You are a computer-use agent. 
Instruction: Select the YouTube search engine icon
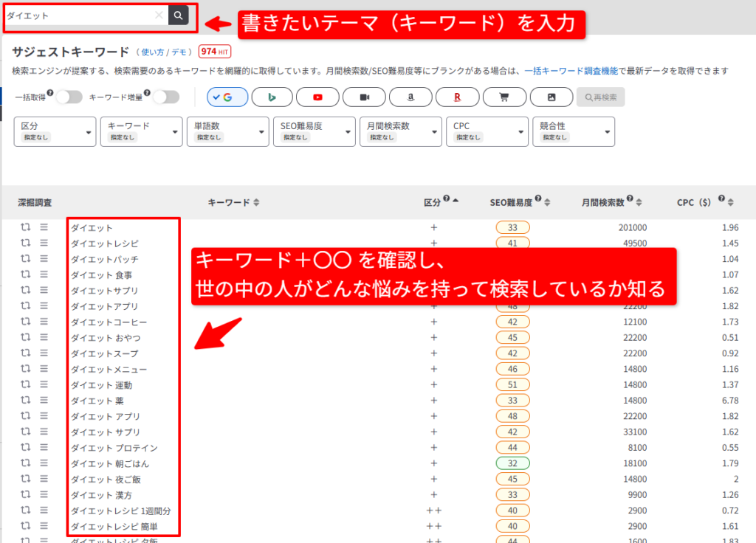(317, 97)
